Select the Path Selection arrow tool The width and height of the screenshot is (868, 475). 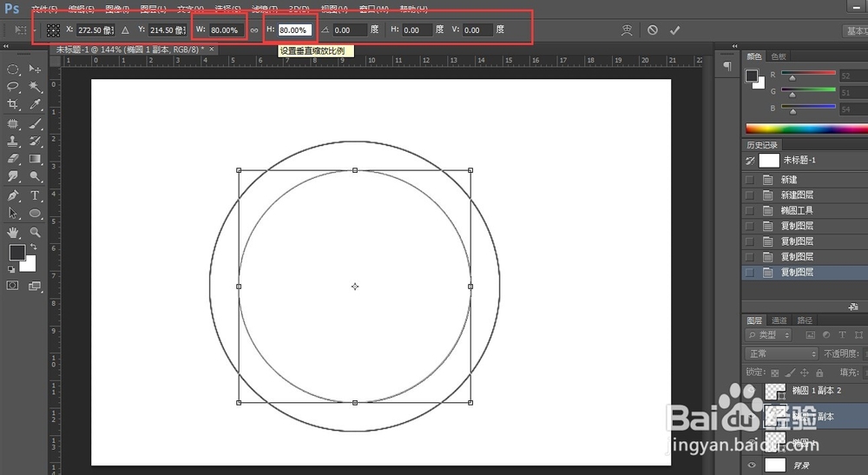(13, 213)
